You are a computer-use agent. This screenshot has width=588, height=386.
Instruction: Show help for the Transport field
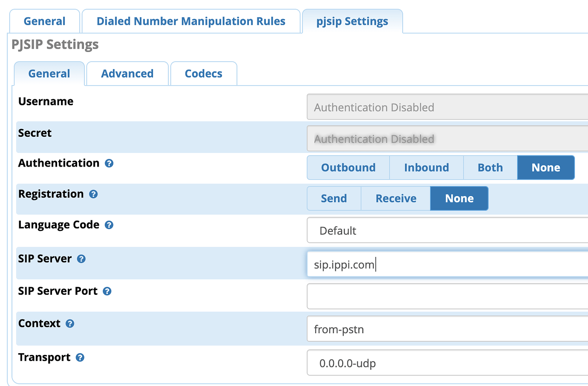point(80,357)
